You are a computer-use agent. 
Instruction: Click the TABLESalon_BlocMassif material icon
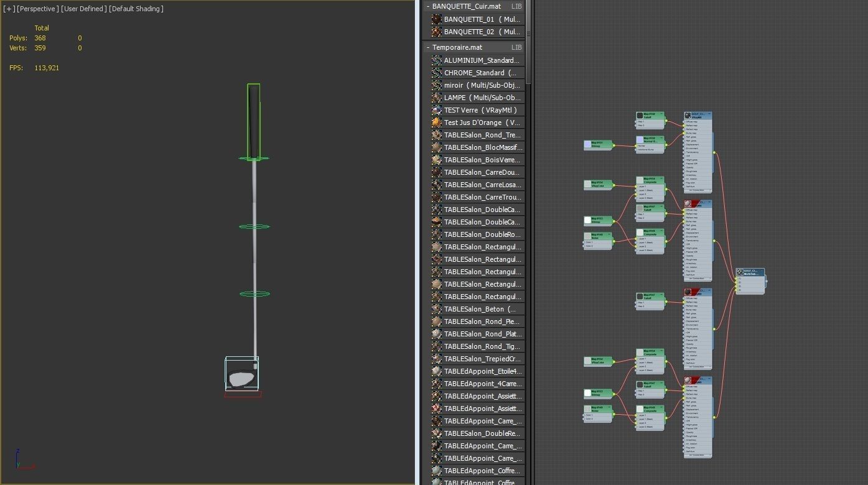tap(437, 147)
